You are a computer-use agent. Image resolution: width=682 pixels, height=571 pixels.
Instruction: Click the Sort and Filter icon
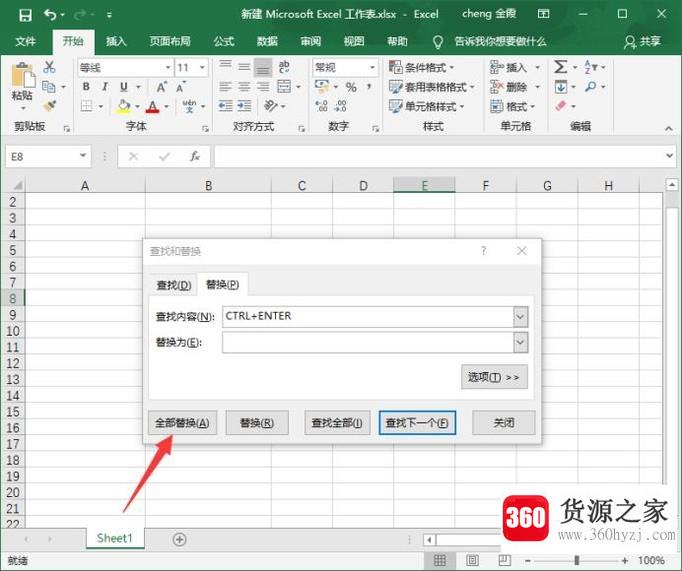591,67
